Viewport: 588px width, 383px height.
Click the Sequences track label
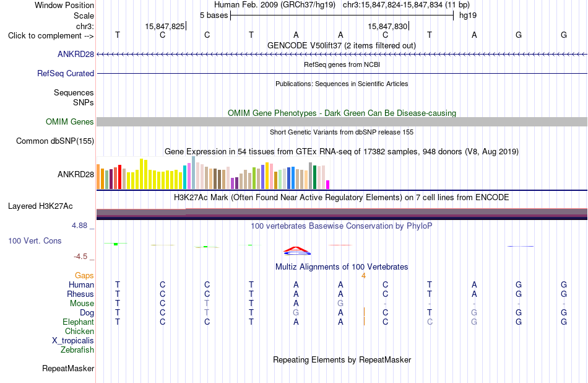coord(74,92)
